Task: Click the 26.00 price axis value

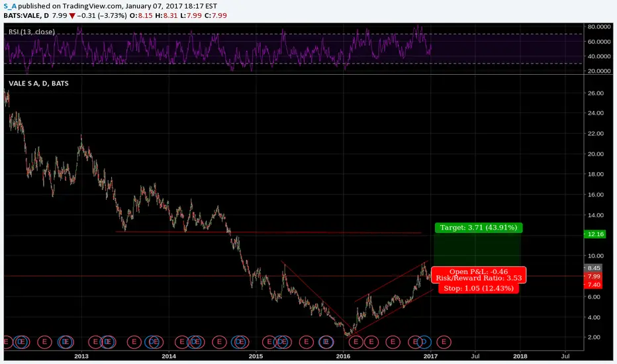Action: [596, 93]
